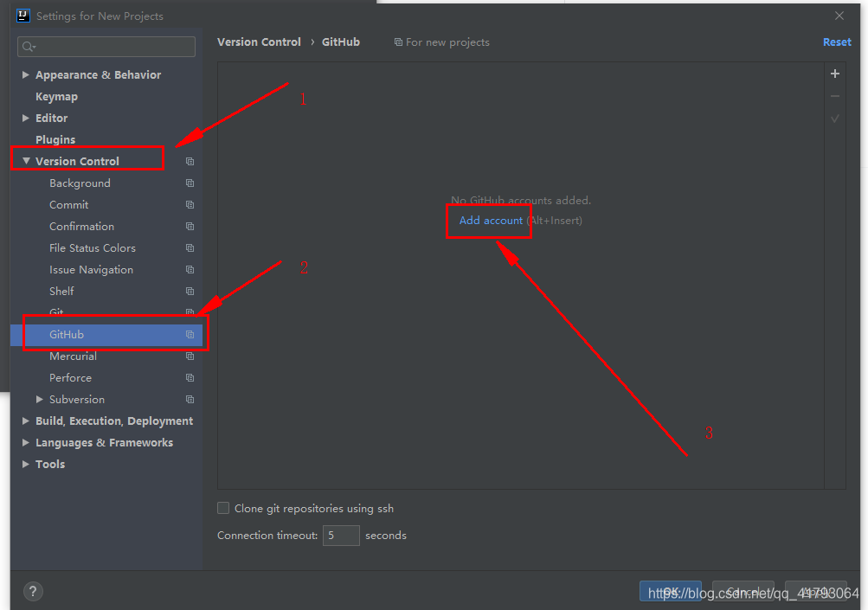The width and height of the screenshot is (868, 610).
Task: Select Commit under Version Control
Action: (68, 205)
